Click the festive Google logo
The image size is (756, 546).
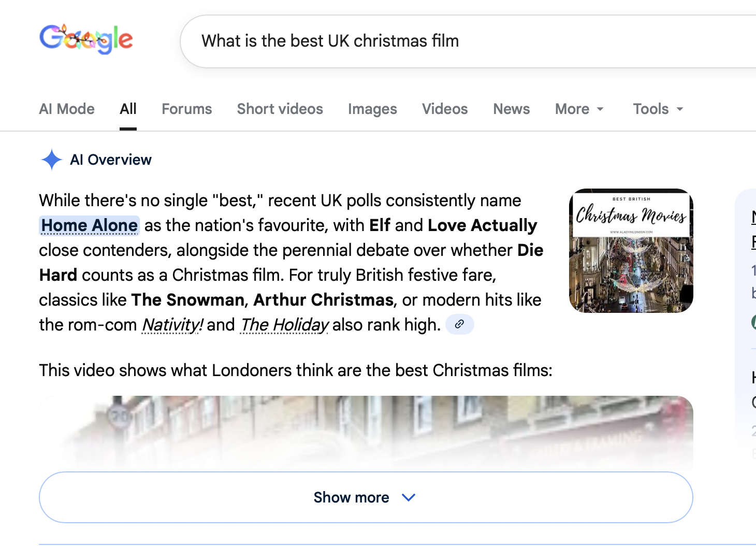click(x=86, y=39)
